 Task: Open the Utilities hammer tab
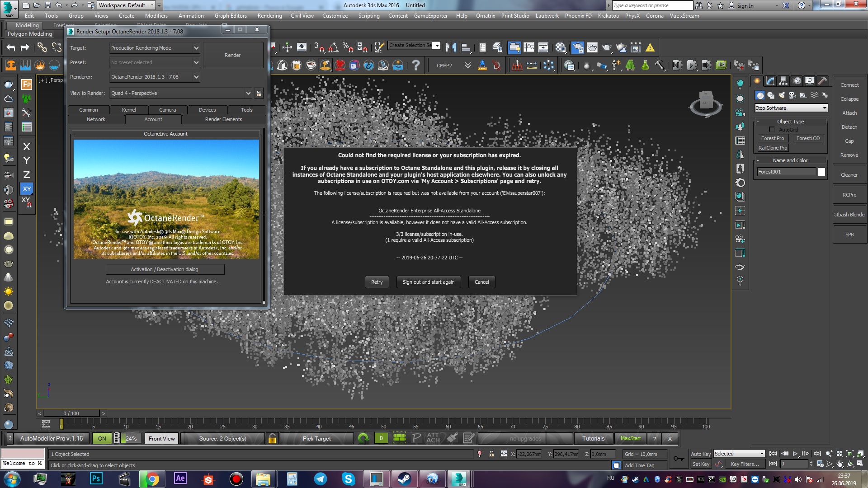click(x=822, y=81)
